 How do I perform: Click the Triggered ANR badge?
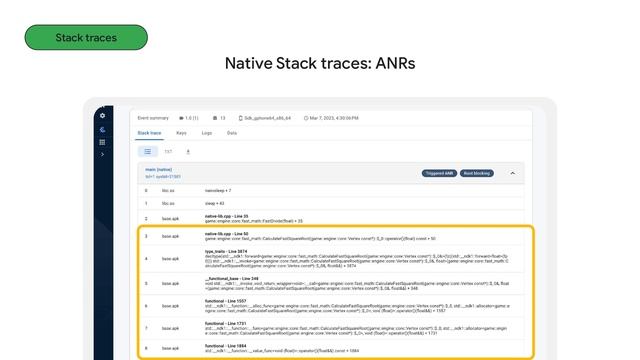click(x=439, y=173)
